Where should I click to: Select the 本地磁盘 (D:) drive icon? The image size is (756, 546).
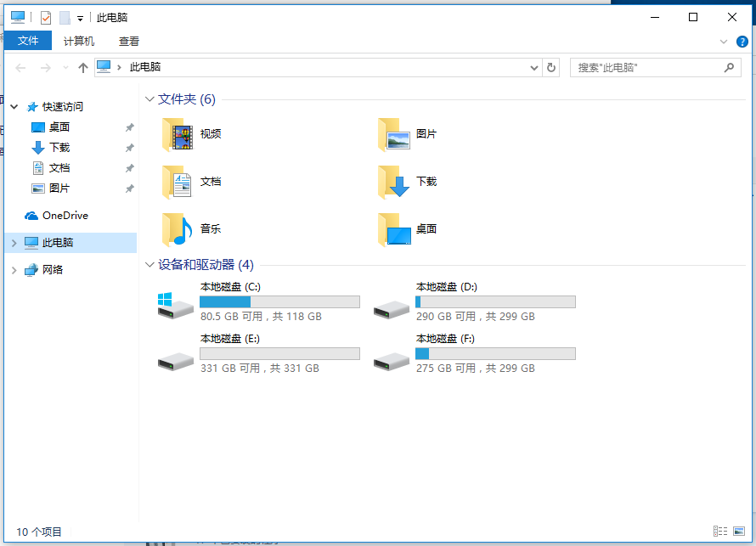click(391, 309)
